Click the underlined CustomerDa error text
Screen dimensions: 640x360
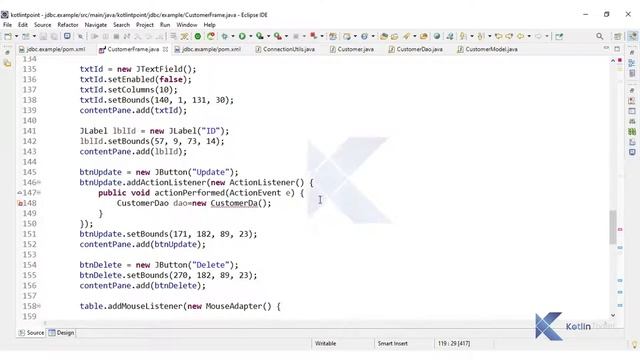tap(234, 203)
